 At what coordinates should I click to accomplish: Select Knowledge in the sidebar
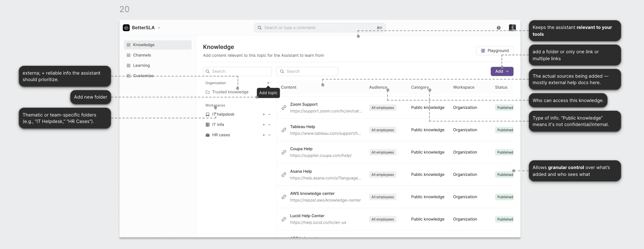coord(158,45)
